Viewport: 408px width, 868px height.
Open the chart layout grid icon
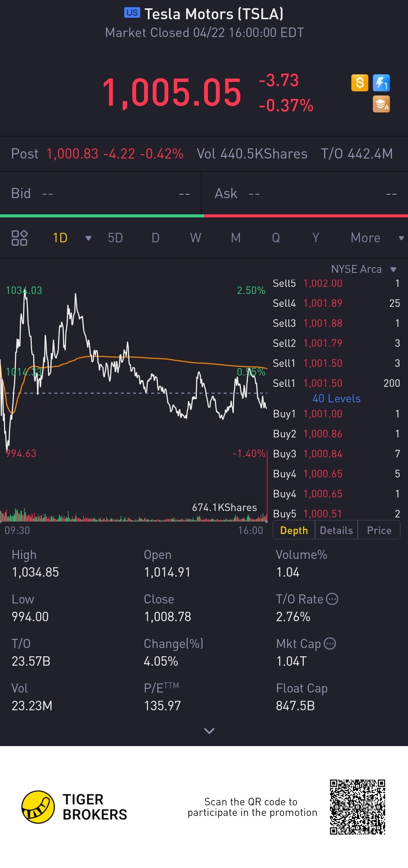click(x=19, y=238)
